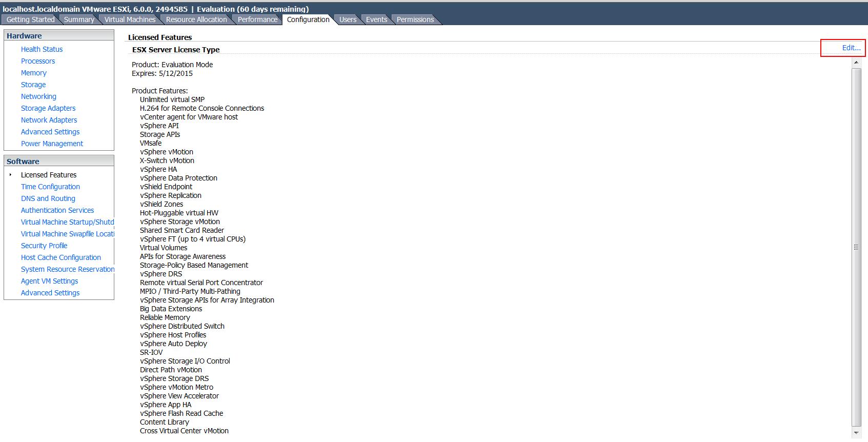Click the vertical scrollbar thumb
The height and width of the screenshot is (442, 868).
click(856, 247)
